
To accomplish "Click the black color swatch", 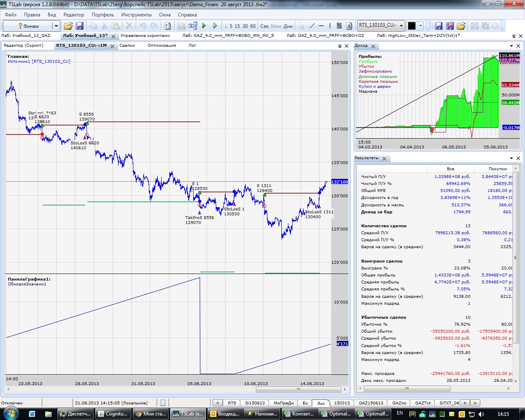I will pyautogui.click(x=412, y=26).
